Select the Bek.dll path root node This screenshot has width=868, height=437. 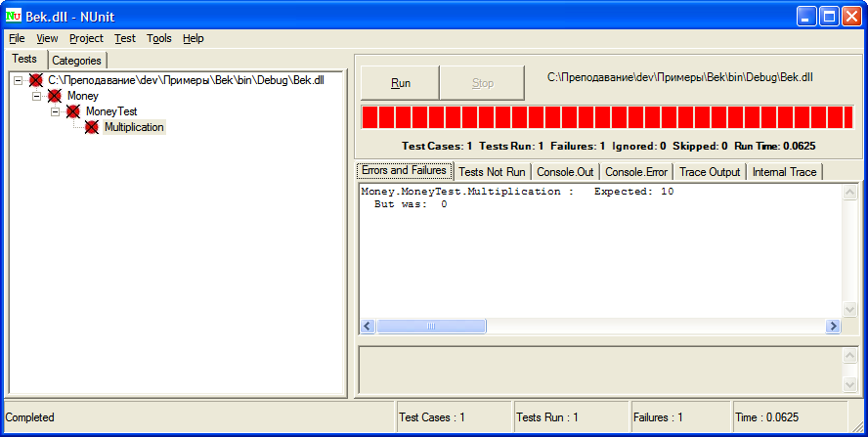[x=186, y=81]
